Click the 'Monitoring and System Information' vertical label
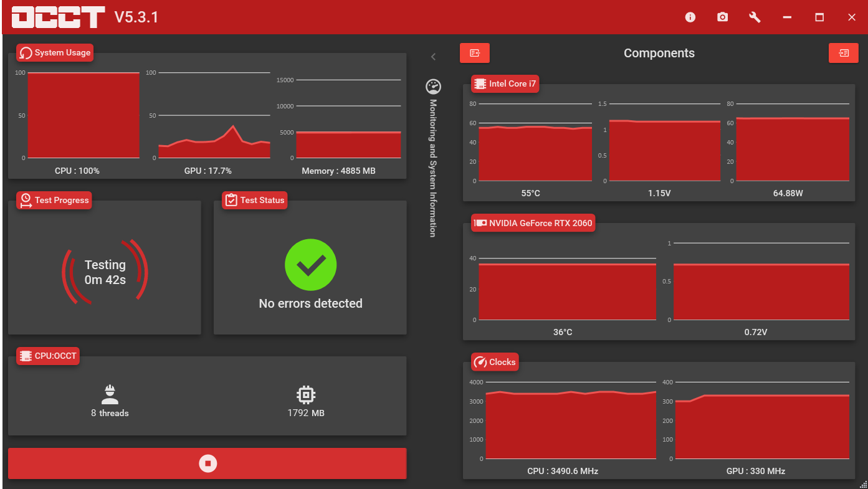This screenshot has width=868, height=489. tap(433, 168)
